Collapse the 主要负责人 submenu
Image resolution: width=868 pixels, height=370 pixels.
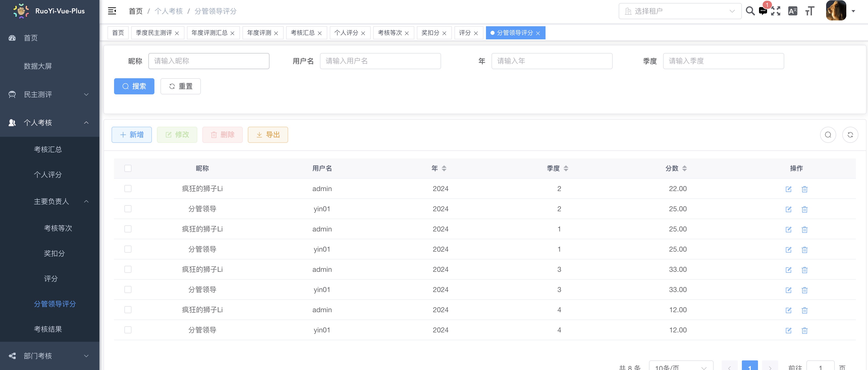click(49, 201)
